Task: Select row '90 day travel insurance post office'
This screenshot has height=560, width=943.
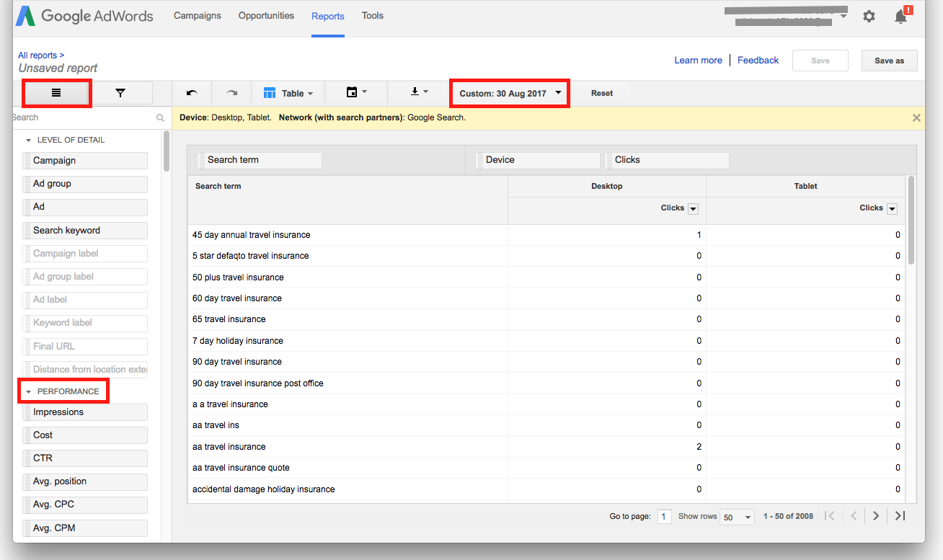Action: pos(546,383)
